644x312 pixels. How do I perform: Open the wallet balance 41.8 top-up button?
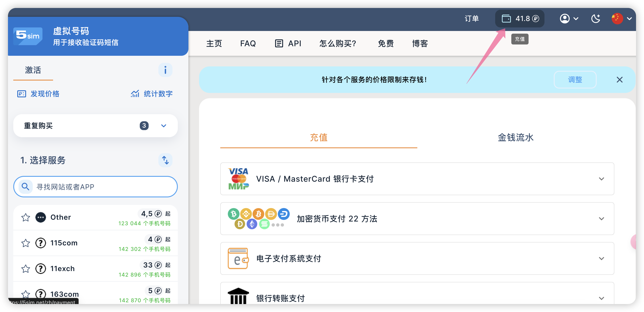pyautogui.click(x=520, y=19)
